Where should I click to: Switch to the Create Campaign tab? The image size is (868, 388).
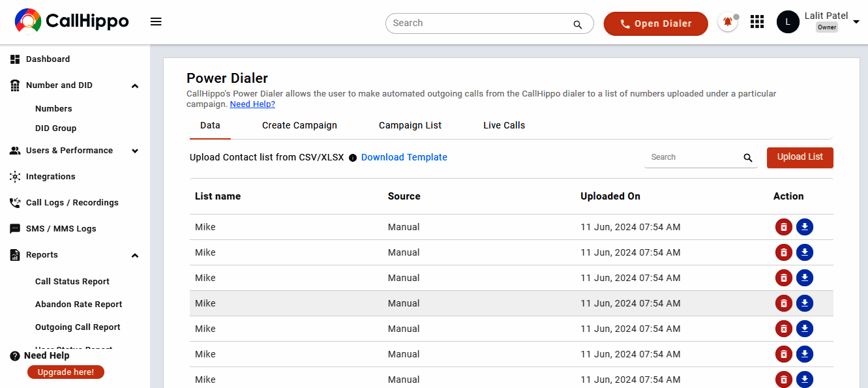[x=299, y=125]
